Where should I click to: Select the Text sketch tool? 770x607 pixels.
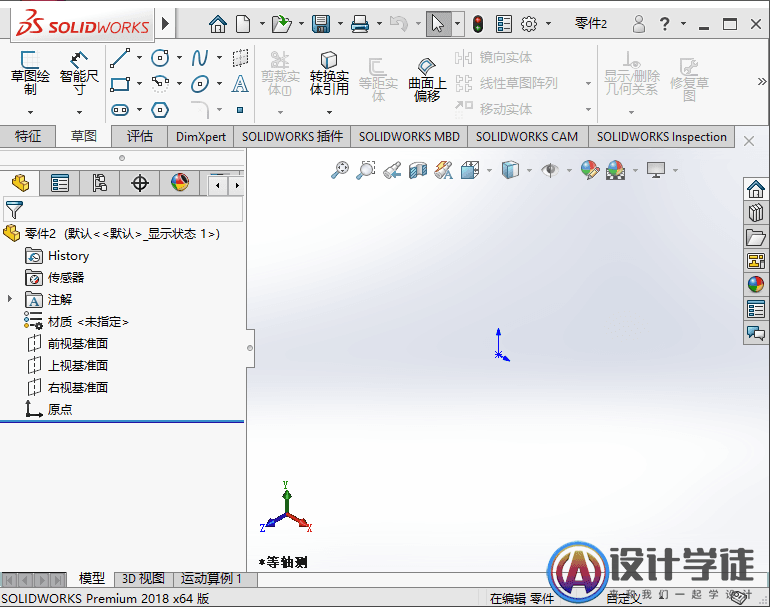click(240, 84)
